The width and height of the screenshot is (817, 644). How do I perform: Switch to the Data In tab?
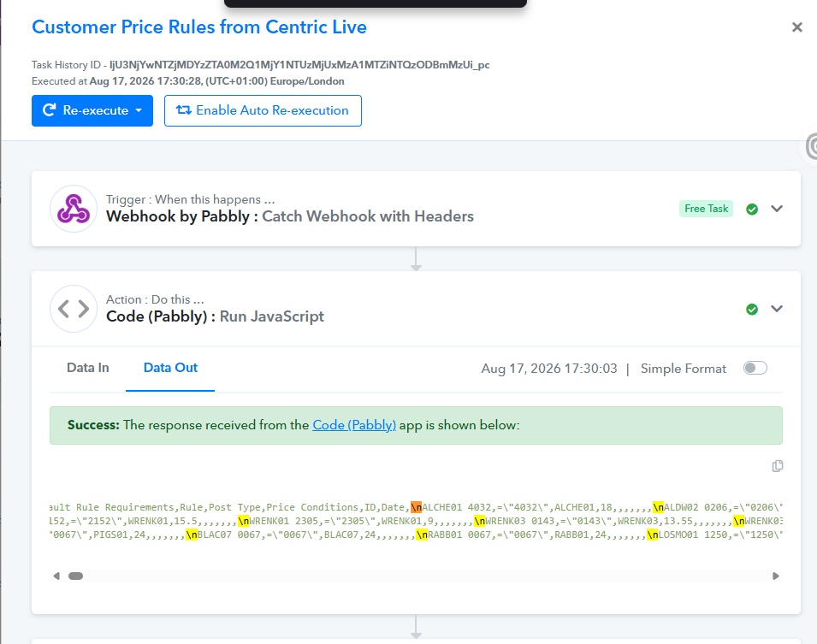87,368
